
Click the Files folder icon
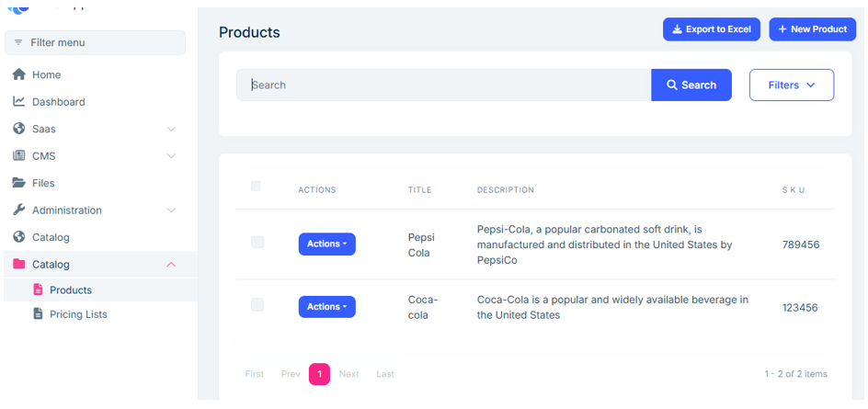point(18,183)
